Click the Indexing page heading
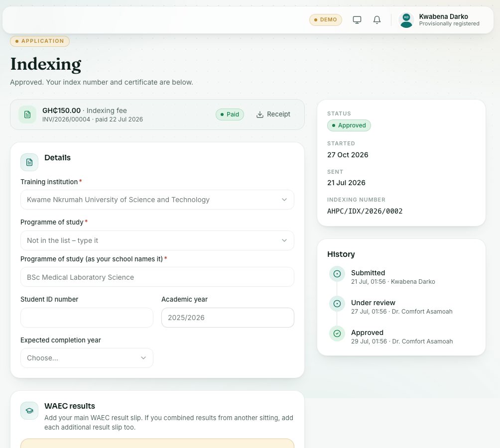The height and width of the screenshot is (448, 500). [x=46, y=64]
